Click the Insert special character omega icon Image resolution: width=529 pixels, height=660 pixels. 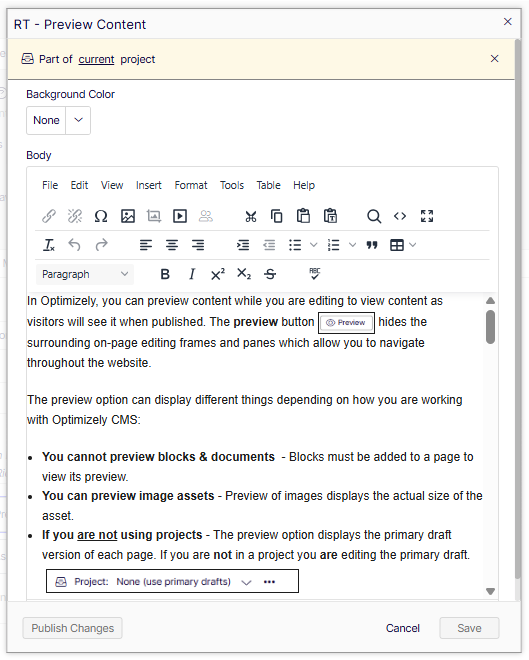101,216
